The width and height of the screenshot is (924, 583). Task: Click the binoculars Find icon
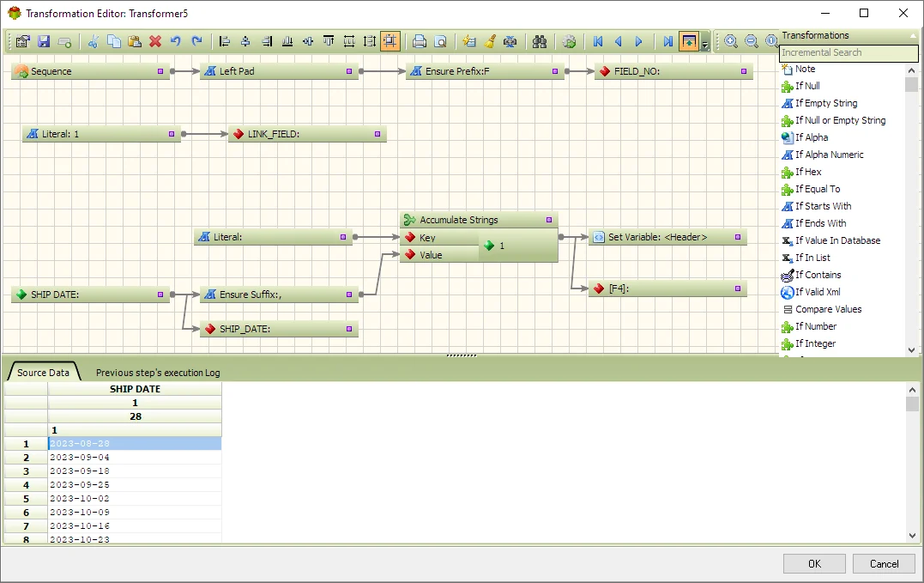coord(539,41)
